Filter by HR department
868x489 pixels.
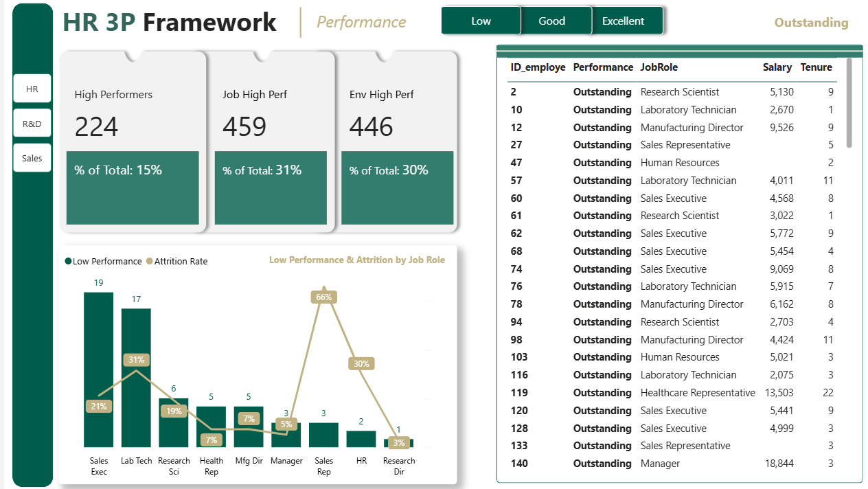32,89
